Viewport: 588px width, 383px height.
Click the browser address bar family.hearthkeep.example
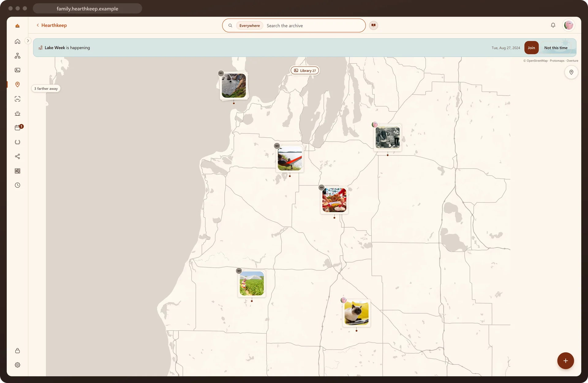pos(87,9)
